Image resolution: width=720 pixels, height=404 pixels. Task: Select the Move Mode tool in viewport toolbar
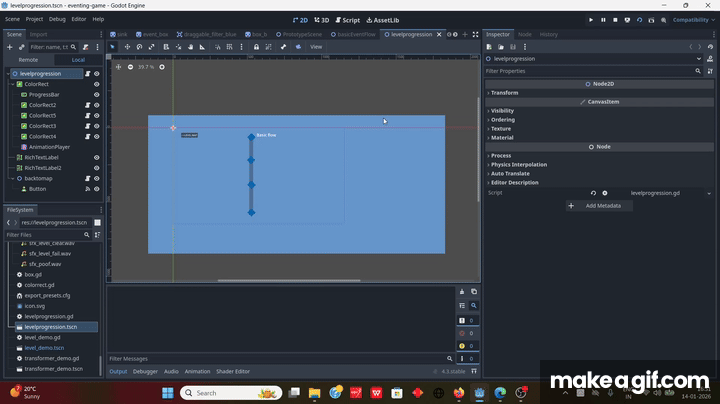[x=127, y=47]
